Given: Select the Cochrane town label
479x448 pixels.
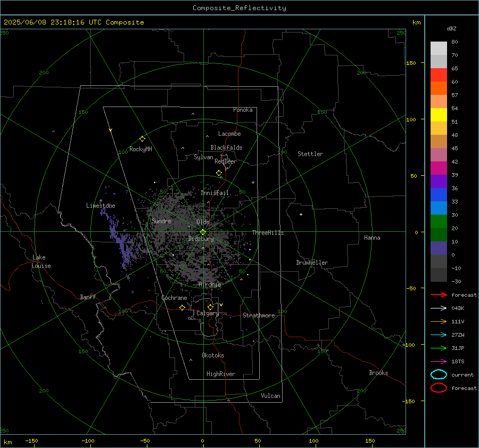Looking at the screenshot, I should [174, 298].
